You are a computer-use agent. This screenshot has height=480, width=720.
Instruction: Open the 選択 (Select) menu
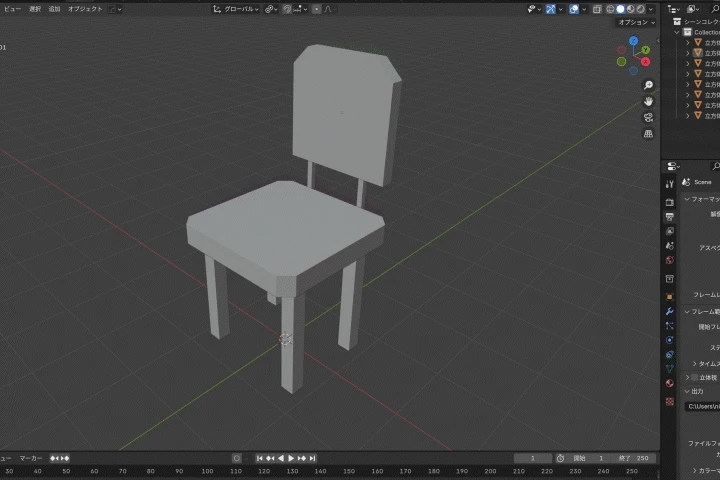(35, 9)
